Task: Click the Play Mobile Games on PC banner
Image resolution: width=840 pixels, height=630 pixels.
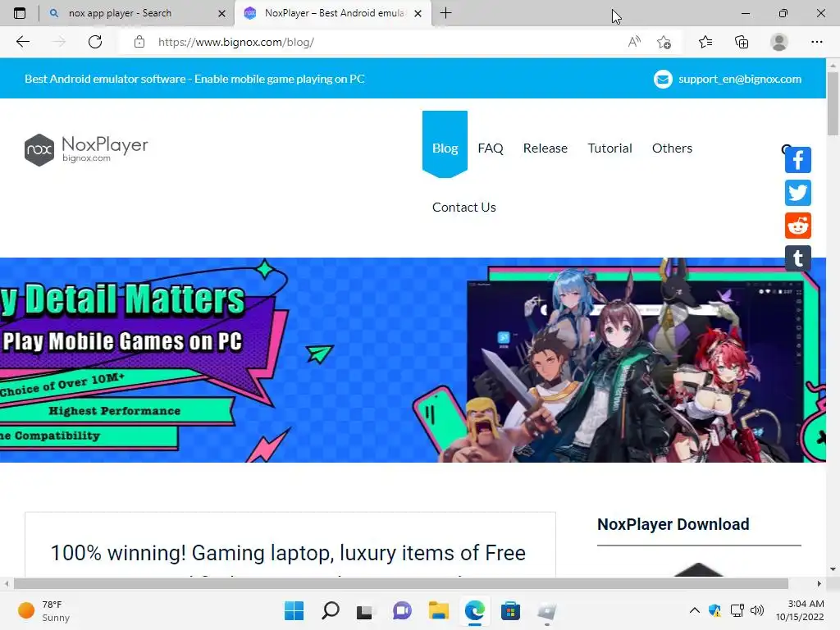Action: pos(413,360)
